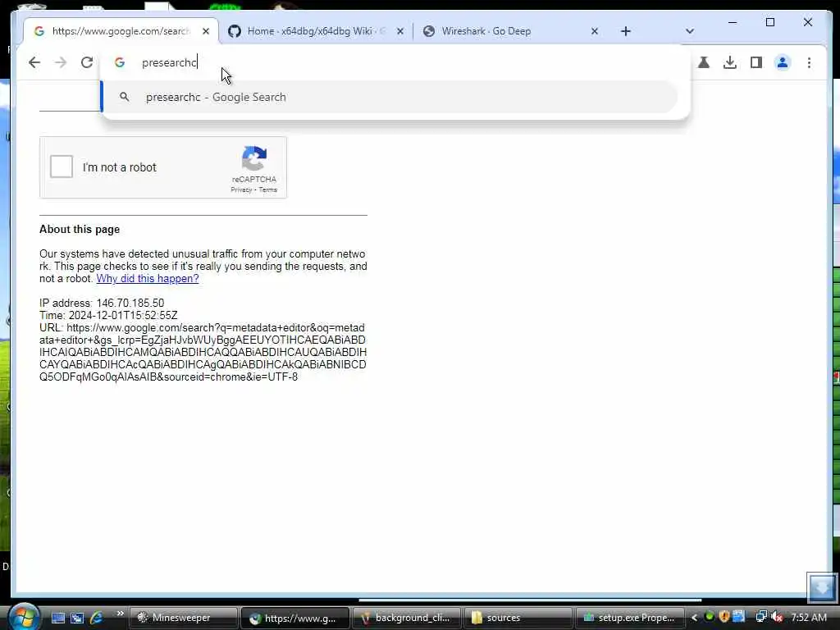This screenshot has width=840, height=630.
Task: Go back to the previous page
Action: click(34, 62)
